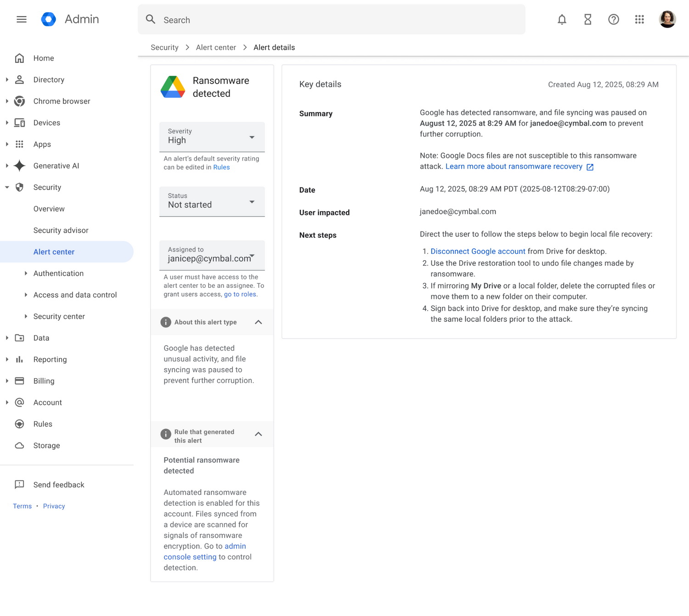This screenshot has height=616, width=689.
Task: Open the Severity dropdown showing High
Action: coord(252,137)
